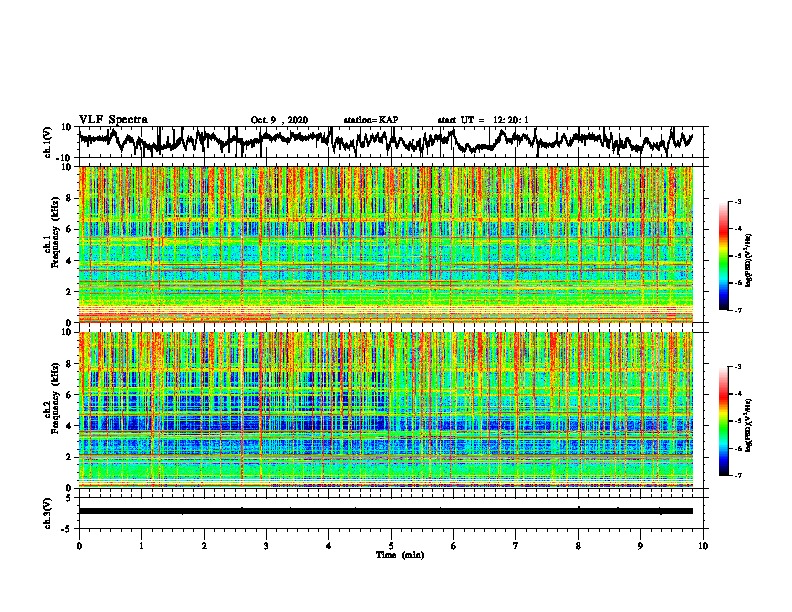The image size is (792, 612).
Task: Click the "start UT = 12:20: 1" text
Action: [x=482, y=120]
